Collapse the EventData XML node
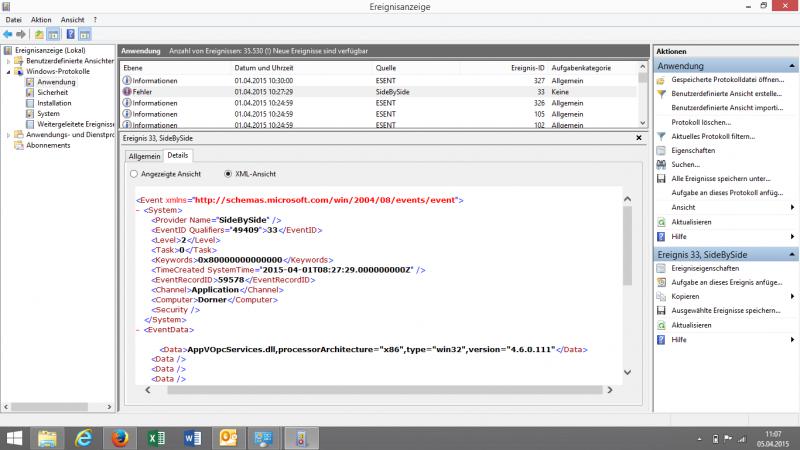This screenshot has height=450, width=800. pos(138,330)
